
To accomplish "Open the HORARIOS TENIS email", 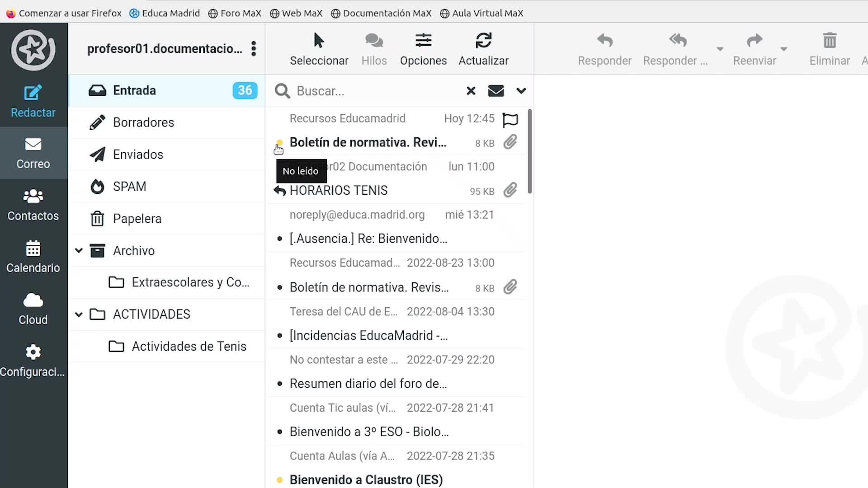I will point(339,191).
